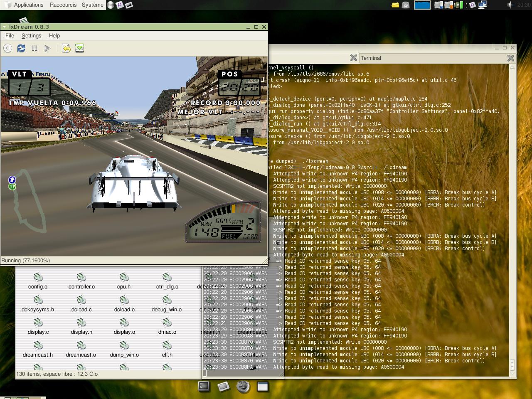
Task: Click the Firefox dock icon at bottom
Action: point(243,387)
